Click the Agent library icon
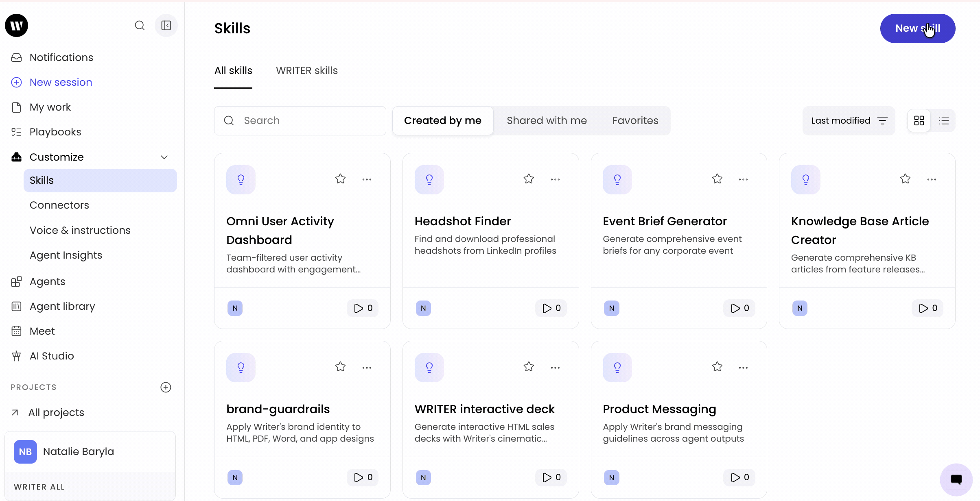Viewport: 980px width, 501px height. point(16,306)
